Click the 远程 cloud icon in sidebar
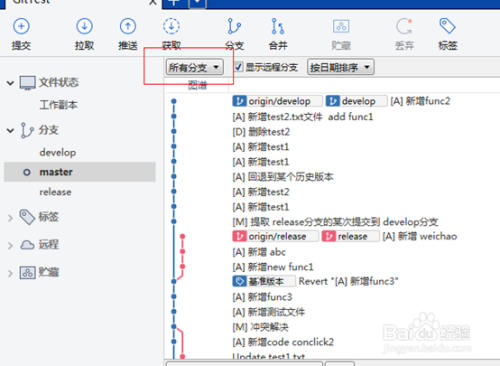Image resolution: width=500 pixels, height=366 pixels. [27, 245]
